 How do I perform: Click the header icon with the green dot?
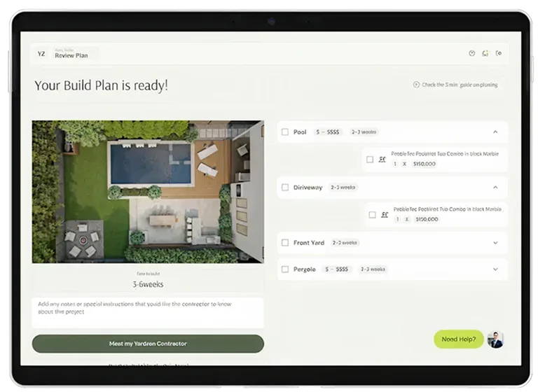(x=485, y=53)
